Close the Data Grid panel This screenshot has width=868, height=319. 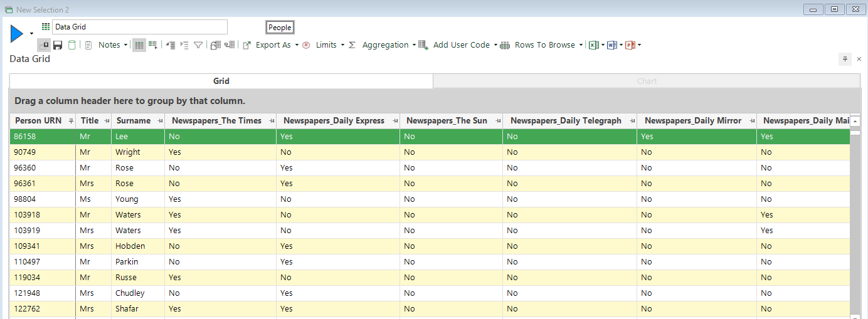[859, 59]
